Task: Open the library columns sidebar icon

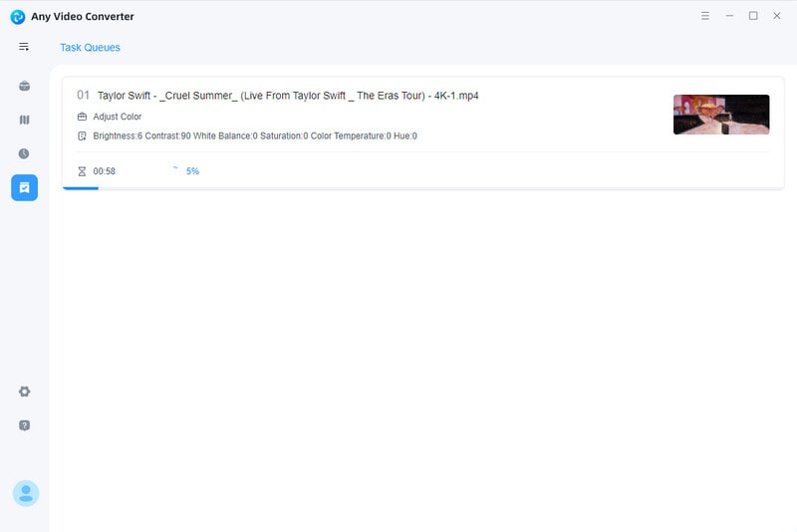Action: click(24, 120)
